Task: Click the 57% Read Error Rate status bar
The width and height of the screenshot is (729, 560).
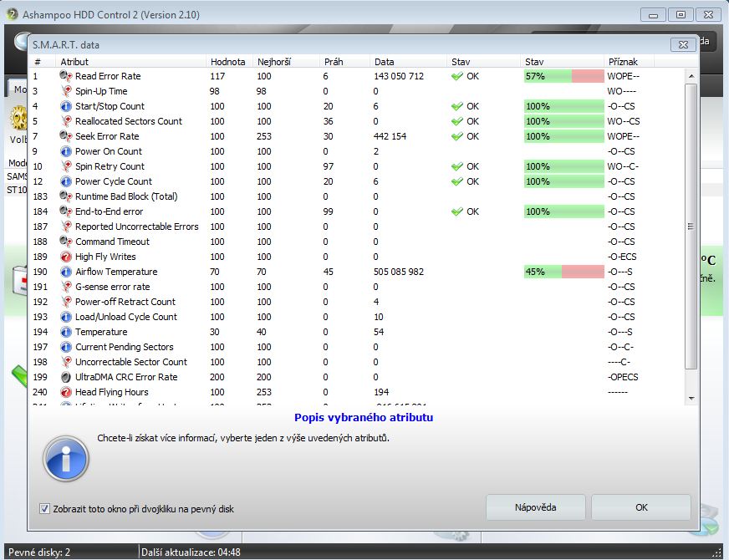Action: (564, 76)
